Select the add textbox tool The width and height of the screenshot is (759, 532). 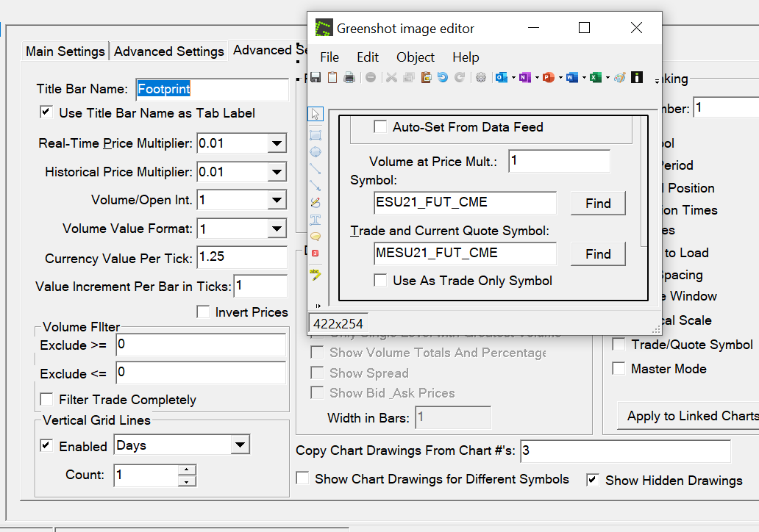(316, 220)
